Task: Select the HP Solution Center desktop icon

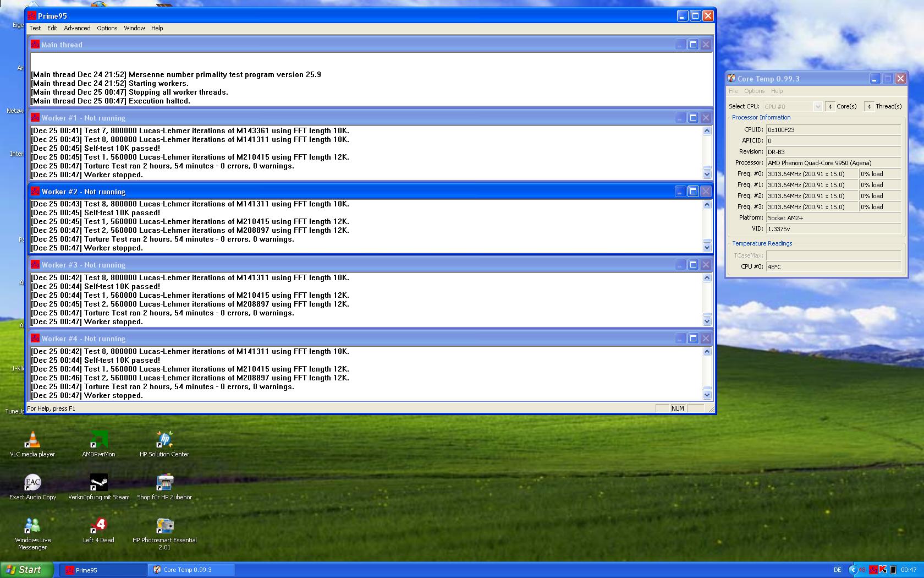Action: point(164,444)
